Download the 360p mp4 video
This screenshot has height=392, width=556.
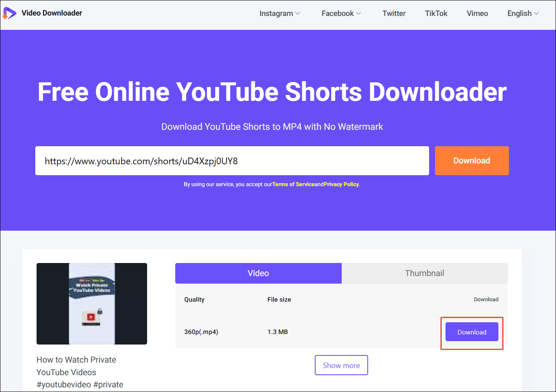coord(472,332)
